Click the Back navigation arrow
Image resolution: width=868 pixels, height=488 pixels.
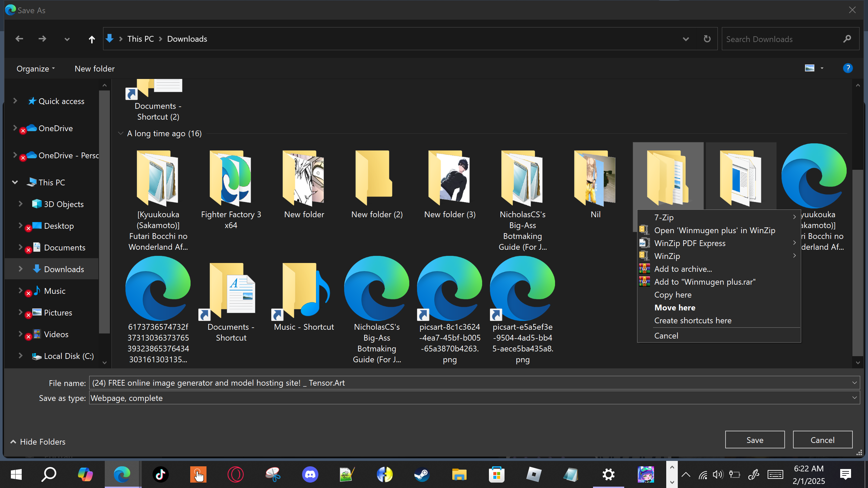[x=19, y=39]
